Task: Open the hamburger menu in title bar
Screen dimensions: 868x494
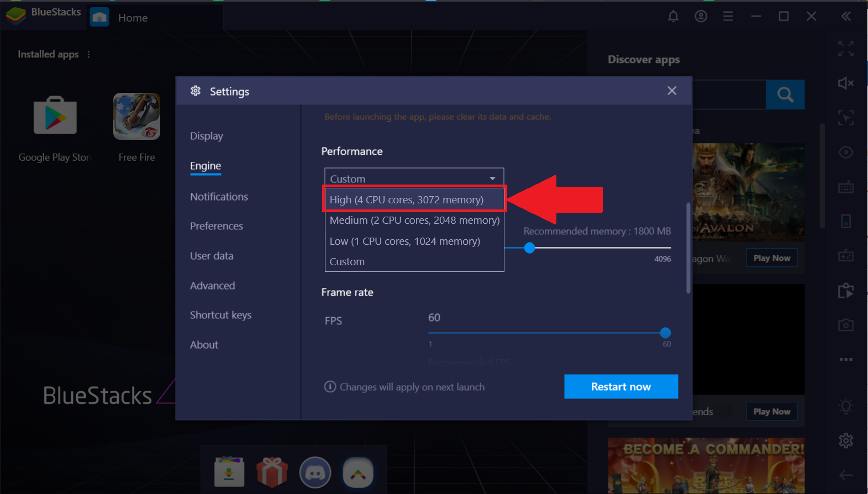Action: click(728, 17)
